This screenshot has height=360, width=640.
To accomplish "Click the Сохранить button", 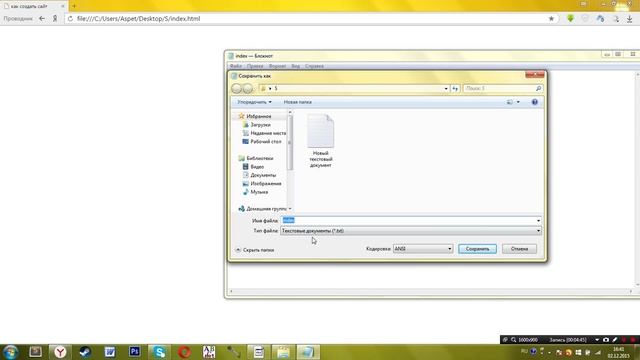I will pos(477,249).
